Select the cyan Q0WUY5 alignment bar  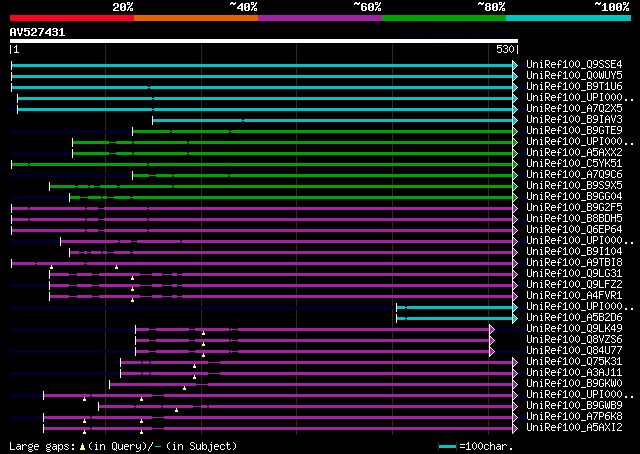(262, 76)
